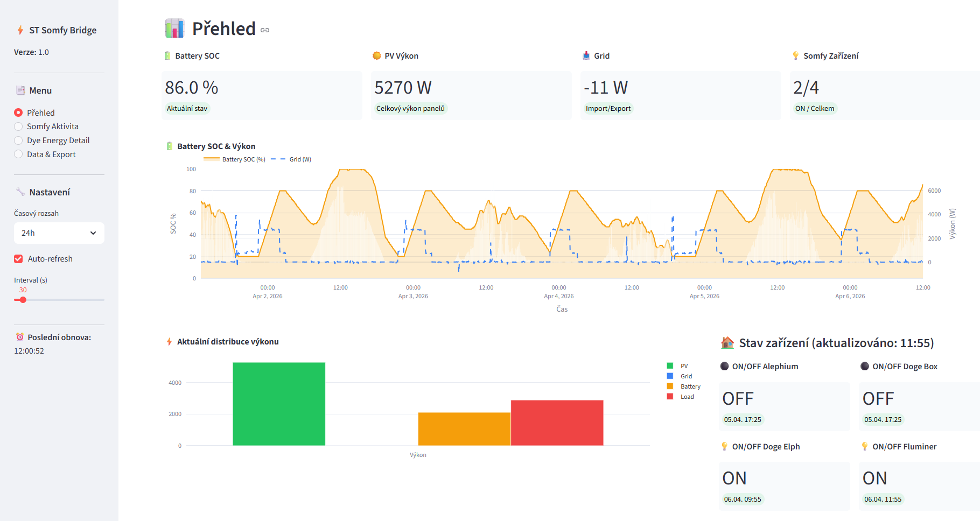Click the wrench icon next to Nastavení
Image resolution: width=980 pixels, height=521 pixels.
tap(20, 192)
